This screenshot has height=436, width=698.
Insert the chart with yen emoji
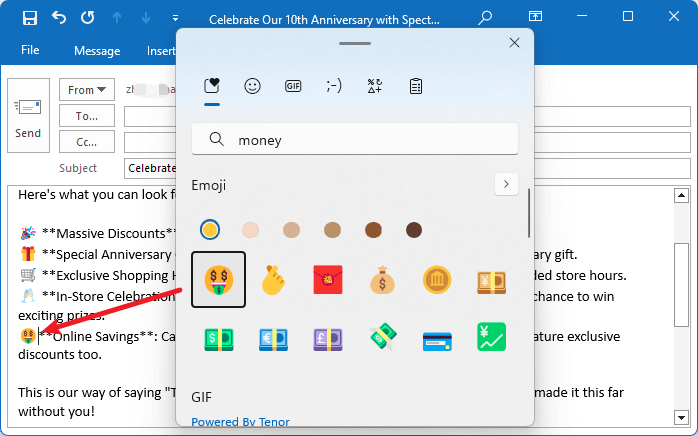click(491, 338)
